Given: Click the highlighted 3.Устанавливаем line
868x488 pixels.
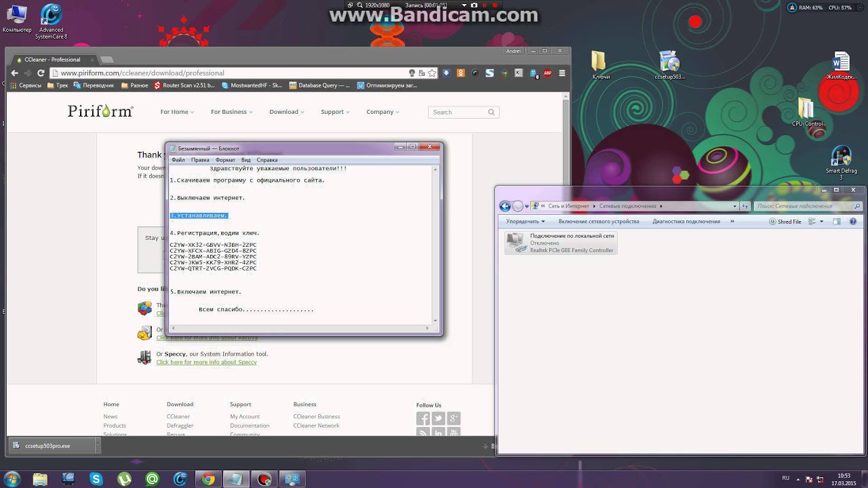Looking at the screenshot, I should [x=199, y=216].
